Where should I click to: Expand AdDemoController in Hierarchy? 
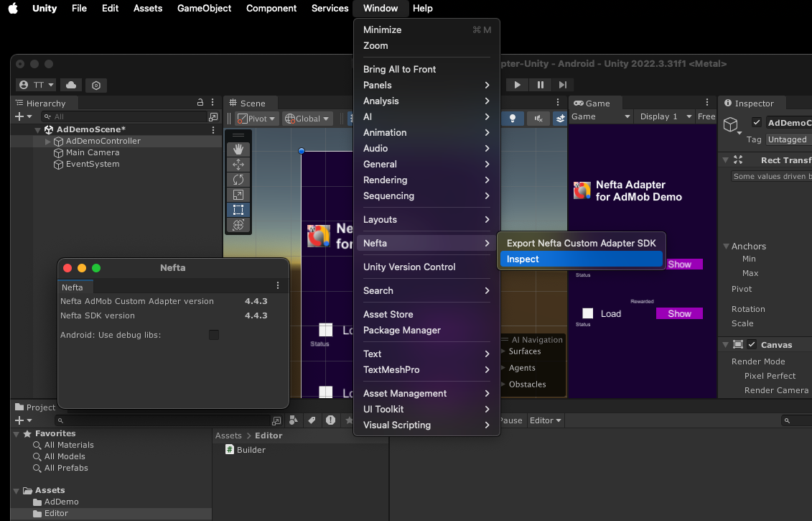pos(48,142)
